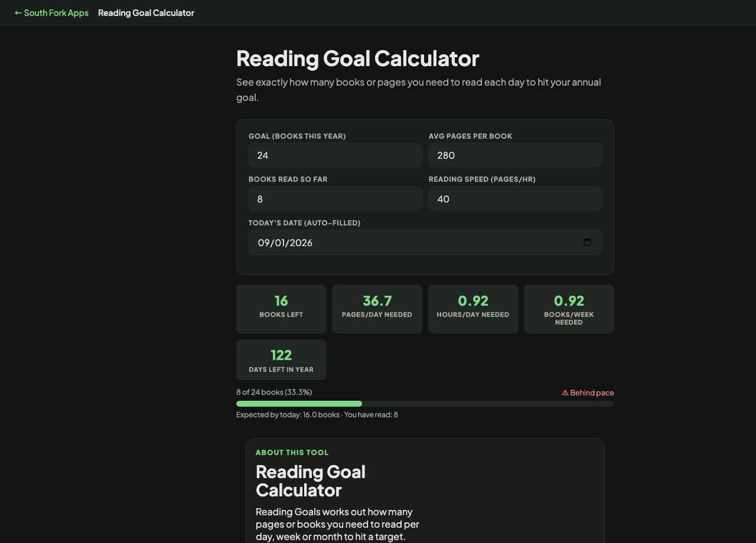
Task: Click the Behind pace warning text
Action: pos(588,392)
